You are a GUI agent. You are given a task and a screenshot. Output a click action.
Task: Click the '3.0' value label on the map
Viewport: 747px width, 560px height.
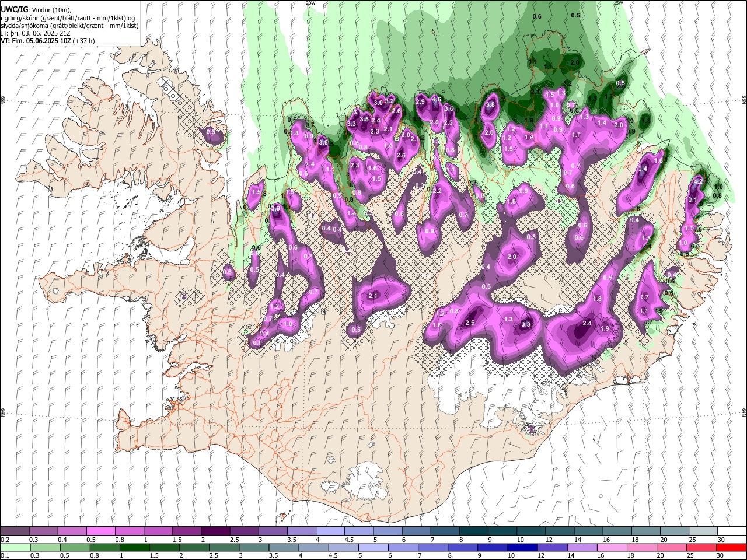(x=378, y=103)
